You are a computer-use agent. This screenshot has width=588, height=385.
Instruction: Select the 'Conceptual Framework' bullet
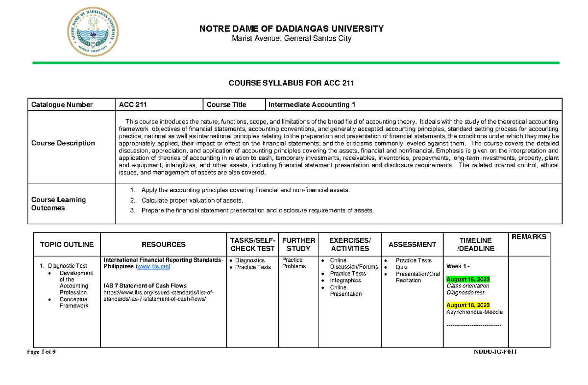click(73, 303)
